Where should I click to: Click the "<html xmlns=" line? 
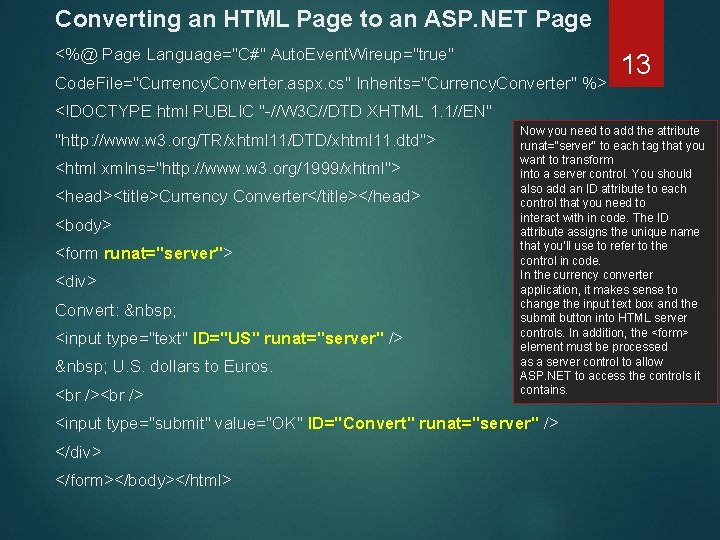228,169
